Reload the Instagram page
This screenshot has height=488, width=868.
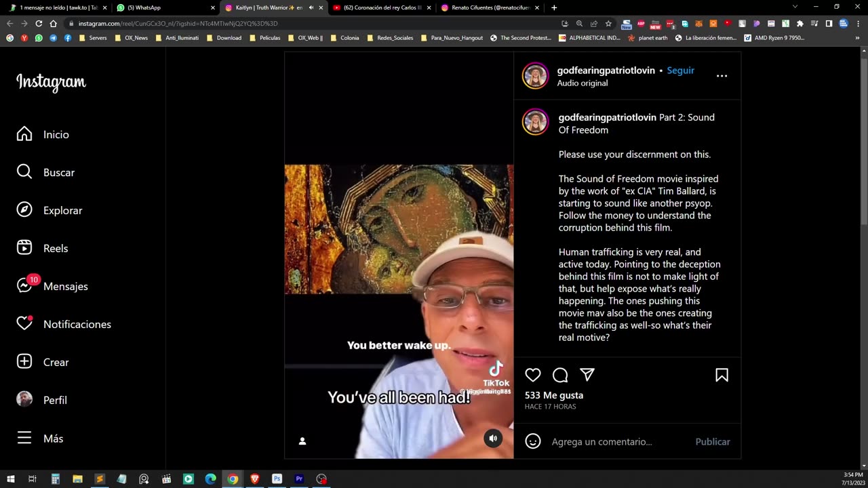[39, 23]
